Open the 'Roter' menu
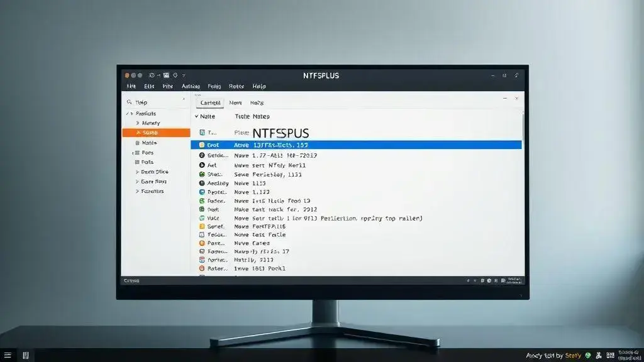Screen dimensions: 644x362 [236, 86]
